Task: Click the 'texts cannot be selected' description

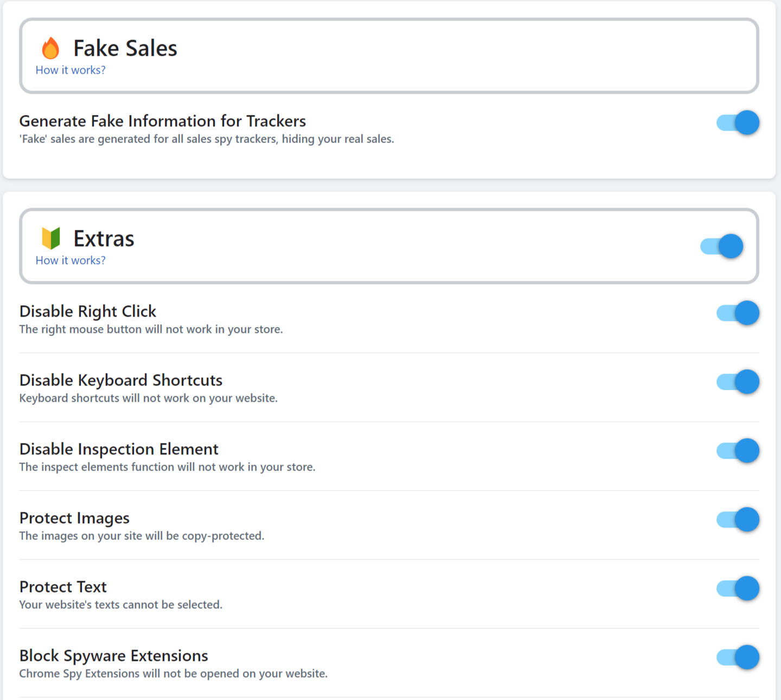Action: click(121, 605)
